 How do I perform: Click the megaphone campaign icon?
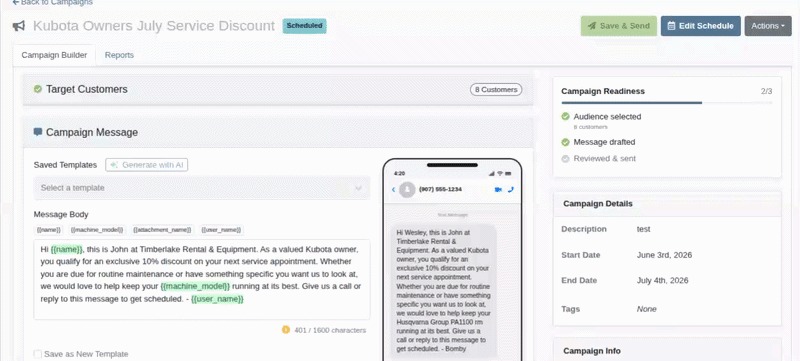click(19, 26)
